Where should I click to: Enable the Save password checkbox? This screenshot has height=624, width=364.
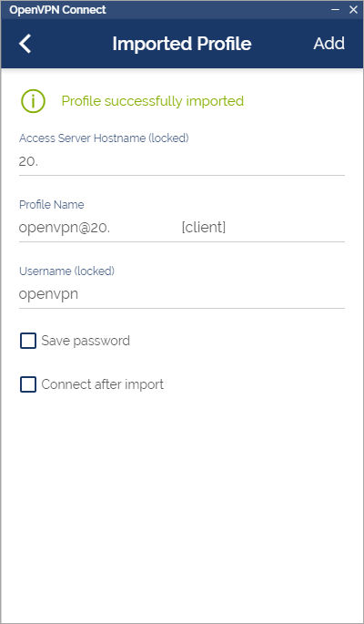click(28, 341)
